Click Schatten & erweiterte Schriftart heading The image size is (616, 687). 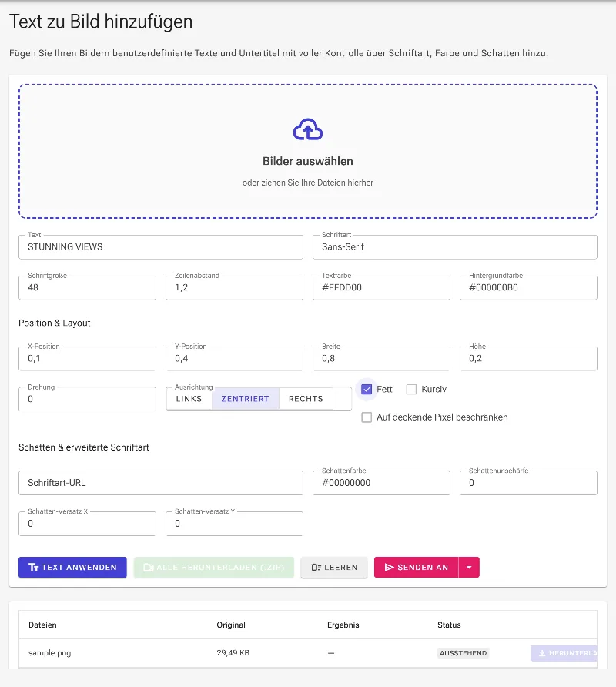tap(84, 447)
